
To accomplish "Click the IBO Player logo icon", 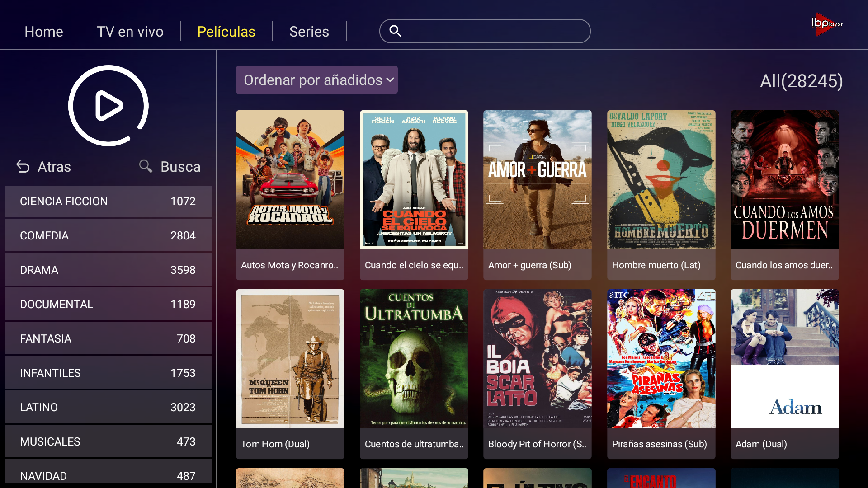I will tap(826, 24).
